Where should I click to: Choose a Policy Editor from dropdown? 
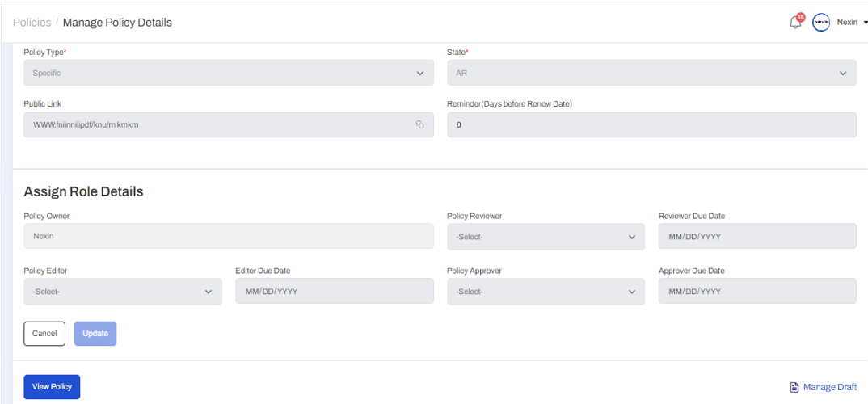[x=123, y=292]
